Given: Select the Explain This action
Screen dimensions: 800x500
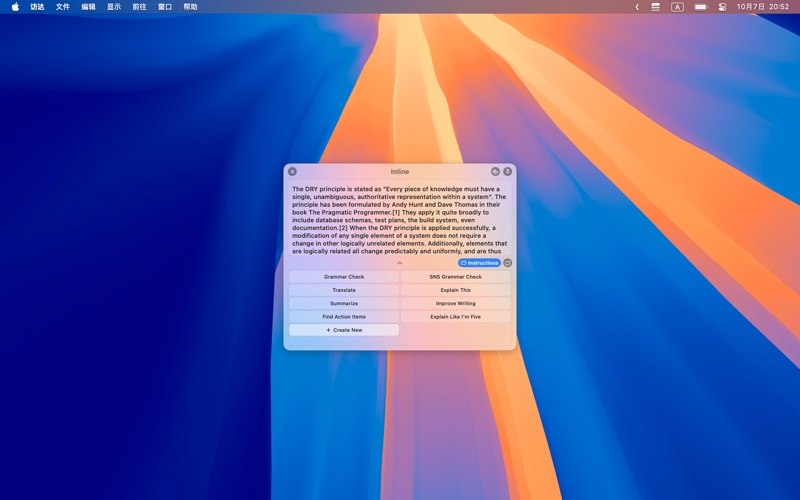Looking at the screenshot, I should click(x=455, y=290).
